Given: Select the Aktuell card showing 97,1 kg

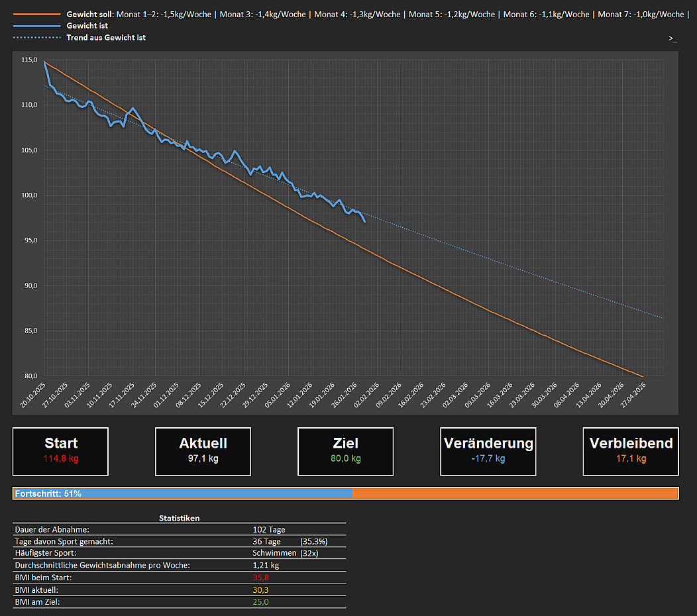Looking at the screenshot, I should coord(203,451).
